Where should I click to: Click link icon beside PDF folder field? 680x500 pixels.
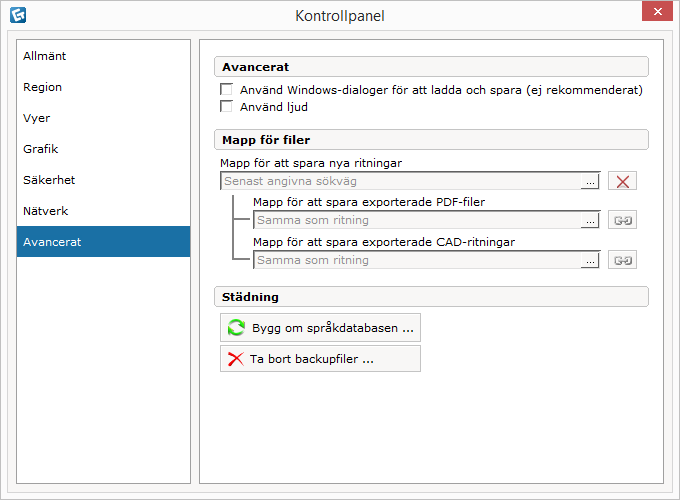[622, 220]
